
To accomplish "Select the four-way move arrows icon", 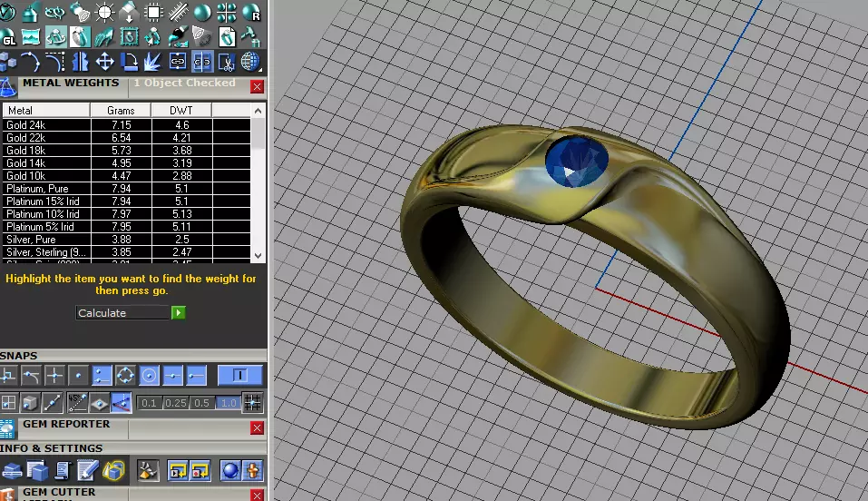I will (104, 62).
